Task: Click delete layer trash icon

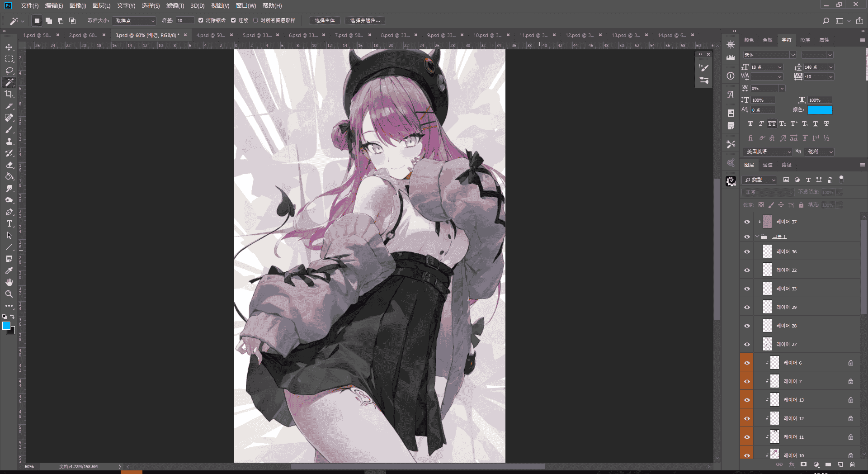Action: [852, 465]
